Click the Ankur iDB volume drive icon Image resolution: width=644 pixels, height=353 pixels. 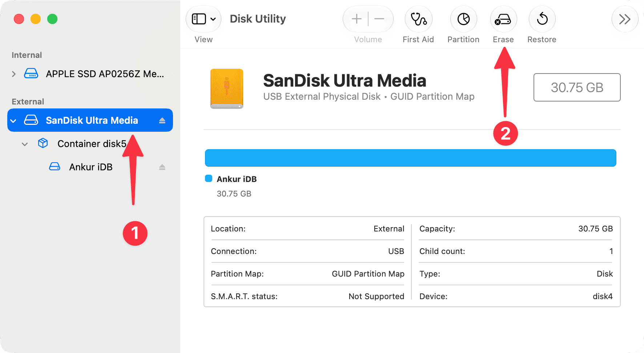[x=55, y=167]
